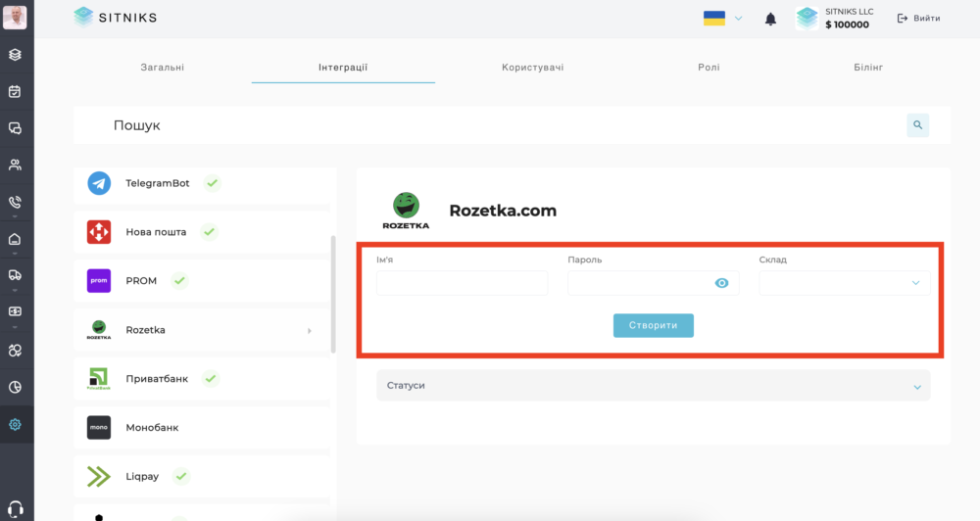This screenshot has width=980, height=521.
Task: Switch to the Інтеграції tab
Action: (343, 67)
